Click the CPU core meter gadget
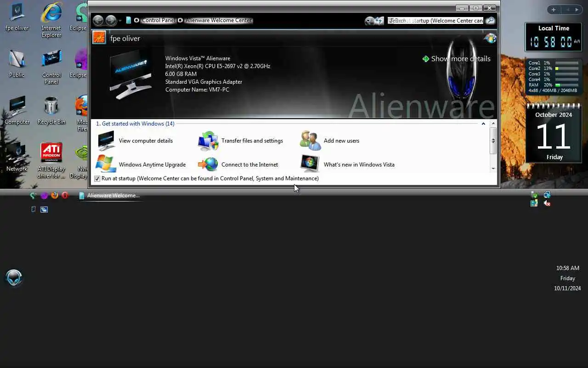The height and width of the screenshot is (368, 588). pyautogui.click(x=554, y=77)
